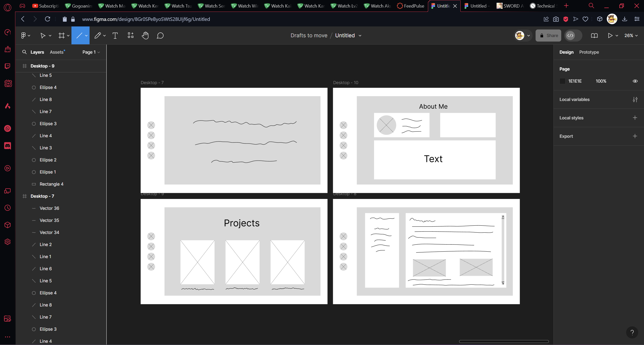The image size is (644, 345).
Task: Select the Hand tool
Action: tap(145, 36)
